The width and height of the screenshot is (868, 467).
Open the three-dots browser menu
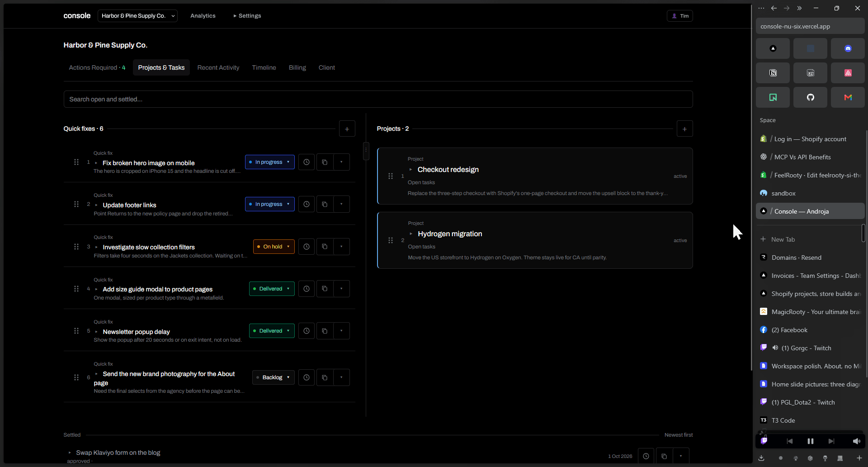point(761,8)
